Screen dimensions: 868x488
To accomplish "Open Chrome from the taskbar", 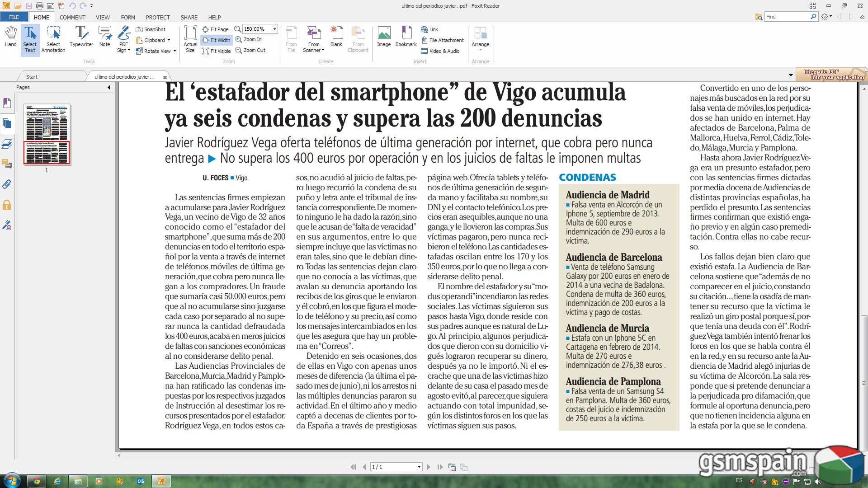I will coord(37,481).
